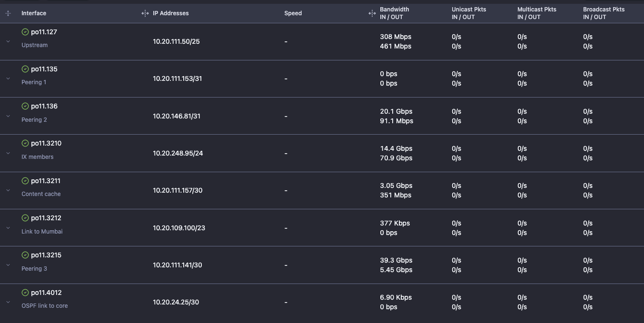Sort by the Speed column header

click(x=293, y=13)
